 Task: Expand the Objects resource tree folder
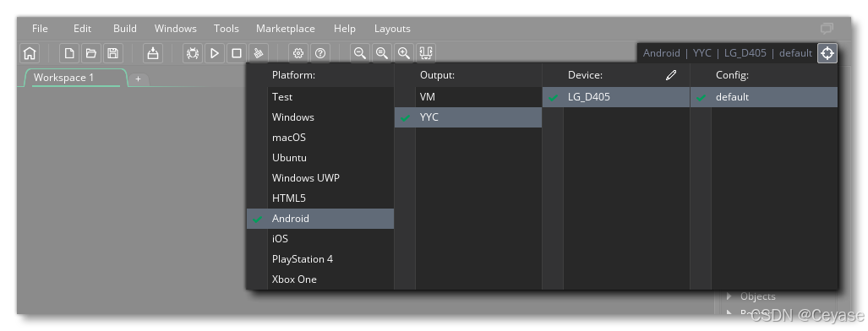pyautogui.click(x=729, y=296)
